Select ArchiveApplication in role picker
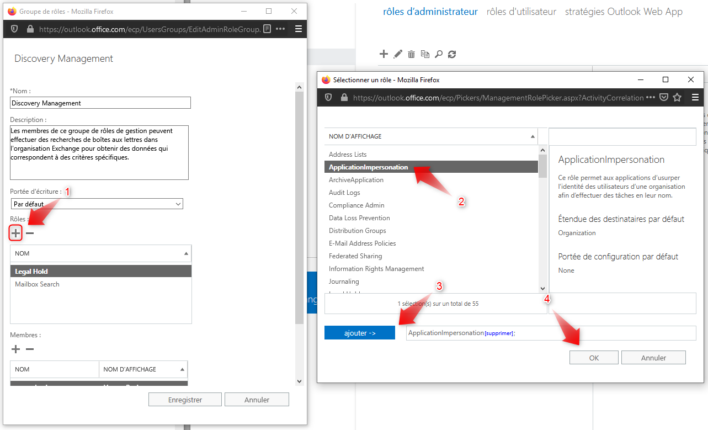The width and height of the screenshot is (708, 430). coord(431,180)
